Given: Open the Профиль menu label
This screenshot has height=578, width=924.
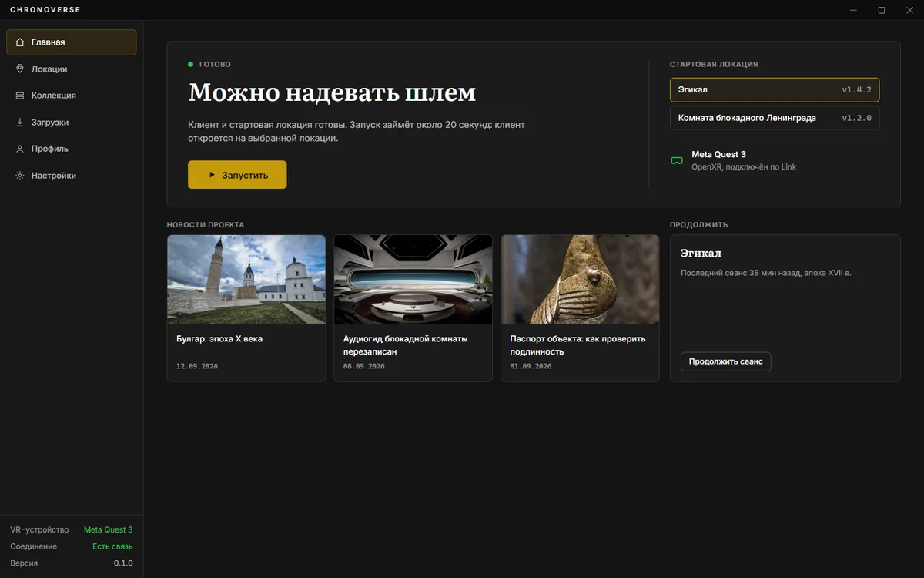Looking at the screenshot, I should (50, 149).
